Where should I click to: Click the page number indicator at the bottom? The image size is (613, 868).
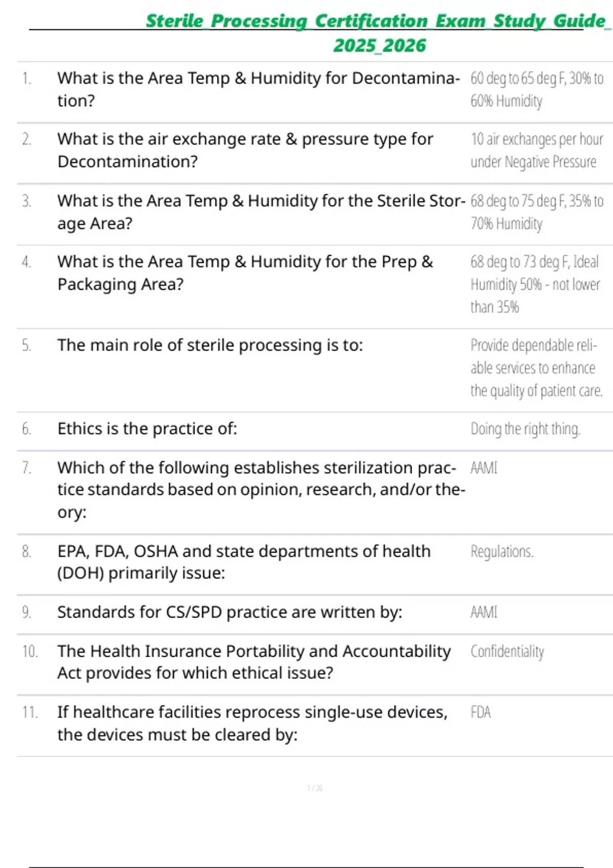coord(315,788)
